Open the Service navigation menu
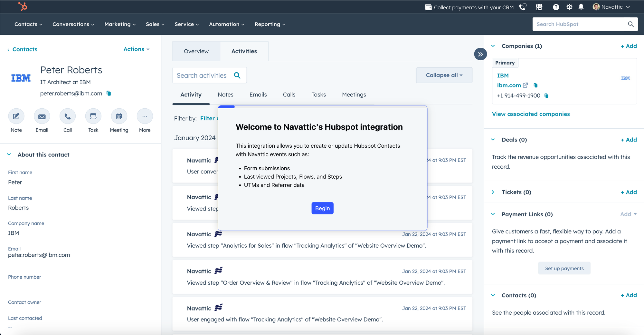The height and width of the screenshot is (335, 644). click(187, 24)
